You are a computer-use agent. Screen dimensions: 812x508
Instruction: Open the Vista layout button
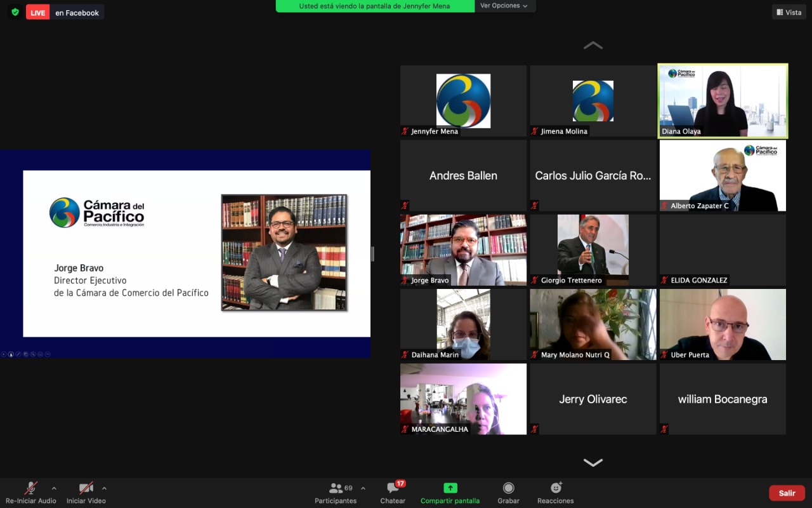[789, 12]
